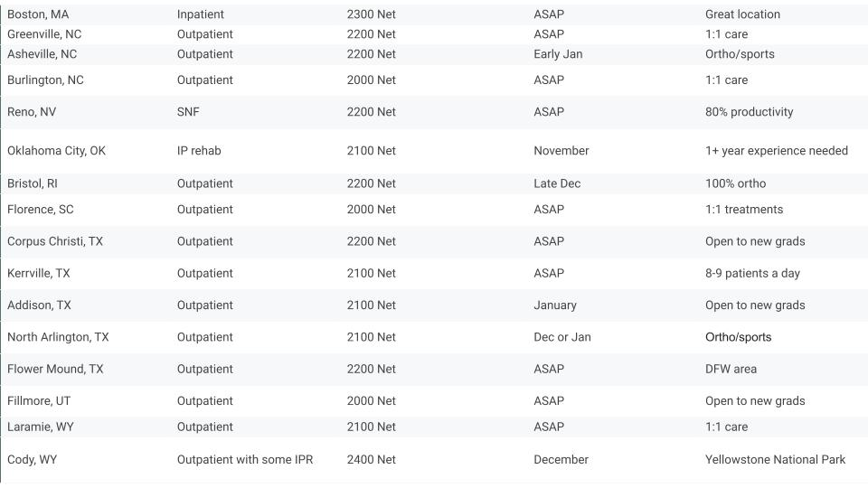Viewport: 868px width, 488px height.
Task: Click the DFW area note
Action: pyautogui.click(x=731, y=370)
